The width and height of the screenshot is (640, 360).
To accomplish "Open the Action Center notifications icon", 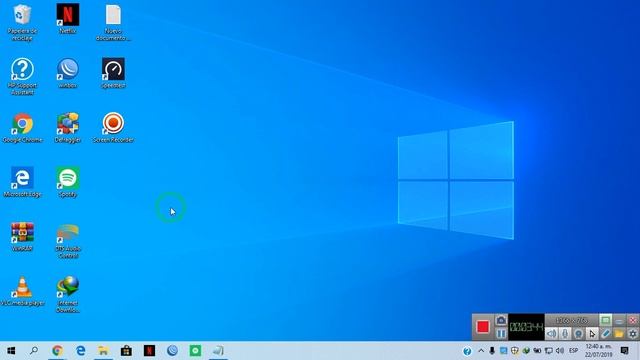I will (624, 351).
